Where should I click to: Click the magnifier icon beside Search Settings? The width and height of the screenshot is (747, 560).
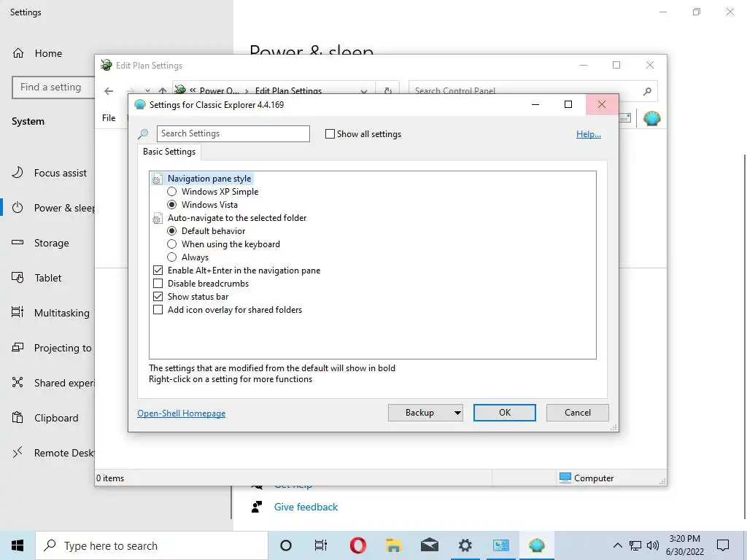point(143,134)
